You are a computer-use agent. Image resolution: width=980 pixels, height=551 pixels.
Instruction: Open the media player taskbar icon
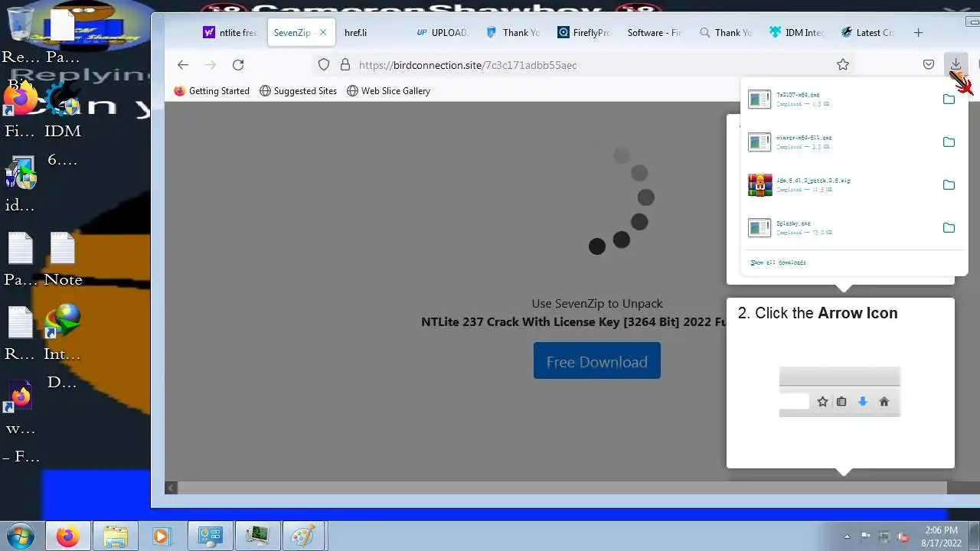click(161, 536)
